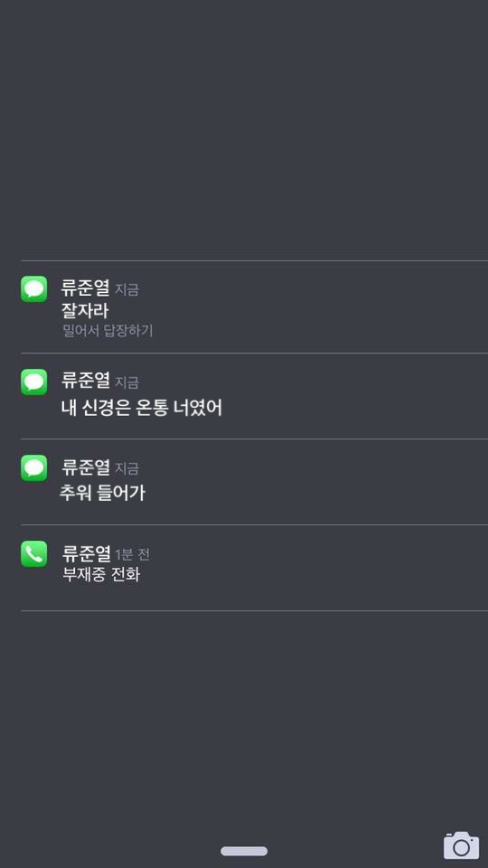Viewport: 488px width, 868px height.
Task: Tap the Messages icon beside '잘자라'
Action: point(34,289)
